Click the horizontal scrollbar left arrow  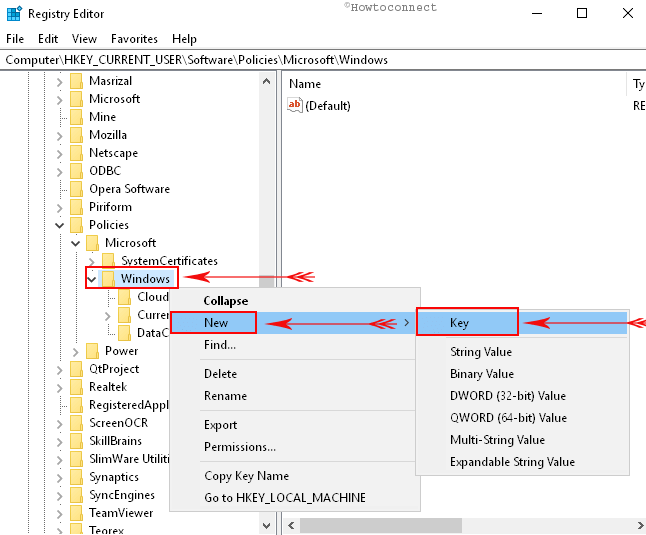point(291,526)
